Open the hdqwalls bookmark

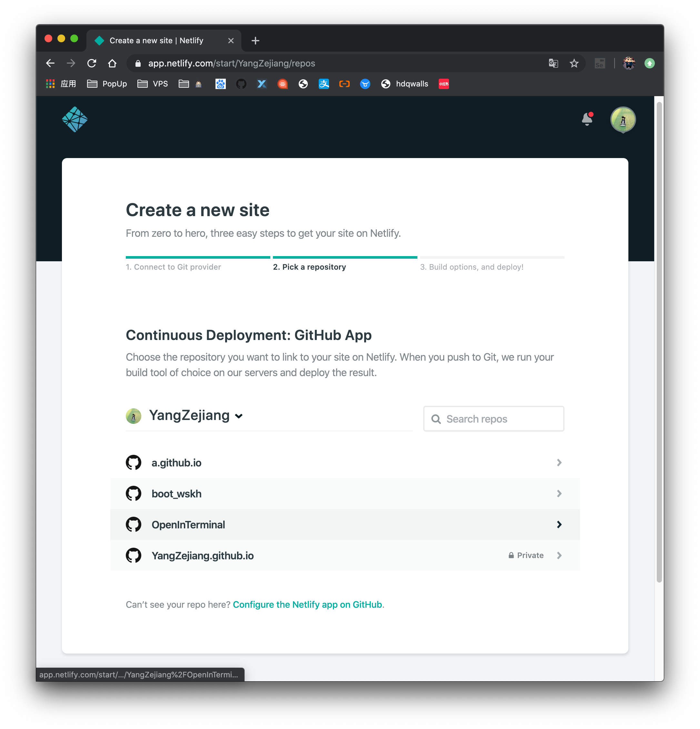[x=405, y=84]
